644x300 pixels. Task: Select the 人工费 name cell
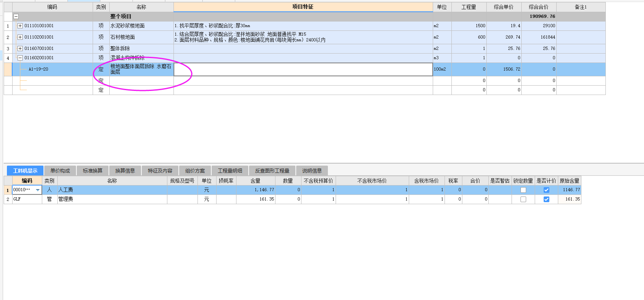point(112,190)
